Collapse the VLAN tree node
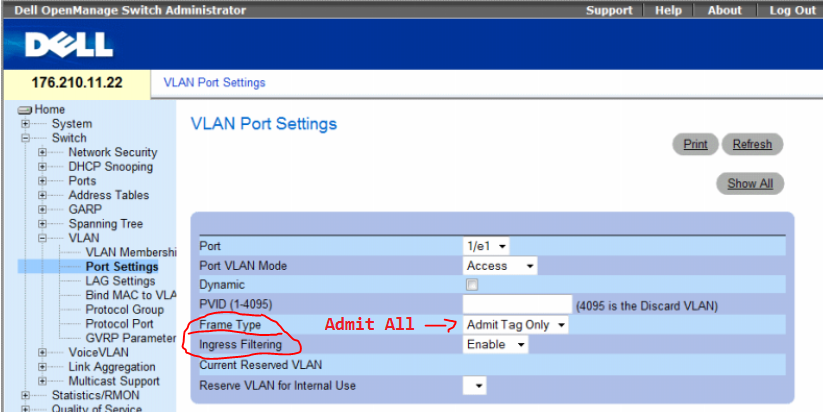The image size is (823, 412). [42, 238]
